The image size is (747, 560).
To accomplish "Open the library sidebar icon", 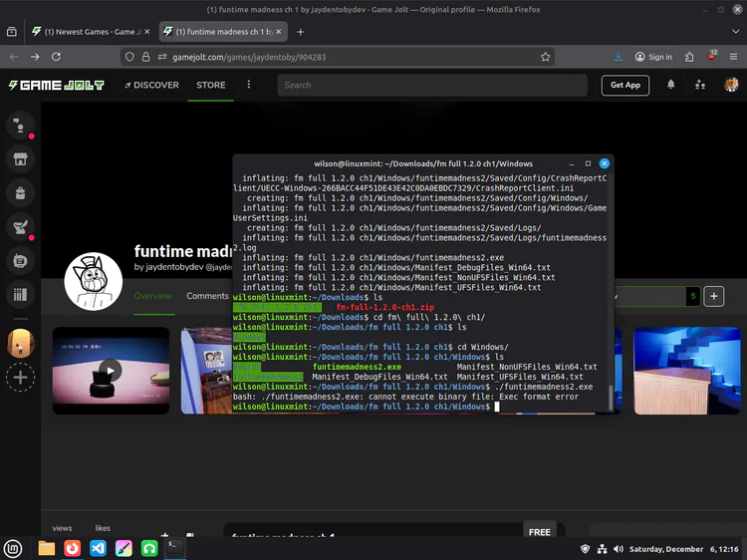I will pos(20,295).
